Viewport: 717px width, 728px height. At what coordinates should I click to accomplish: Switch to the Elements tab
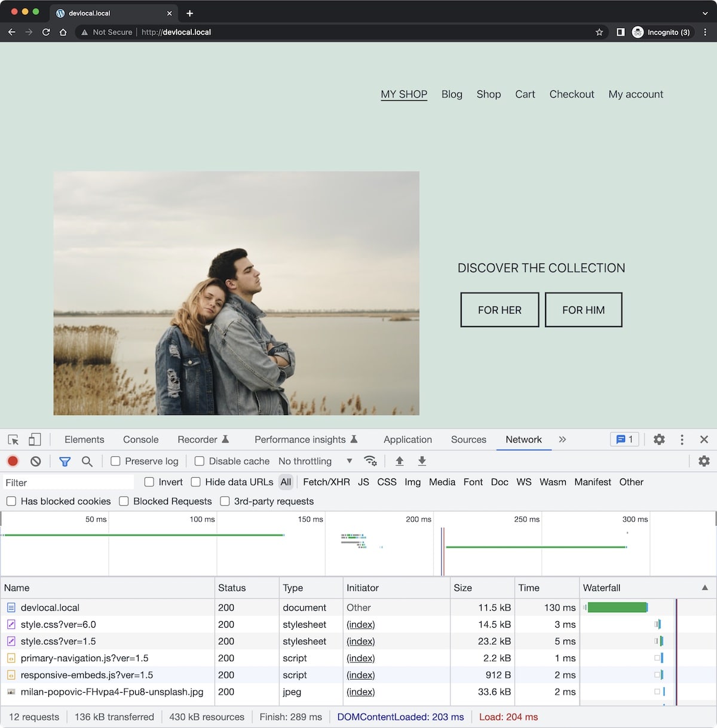pyautogui.click(x=84, y=440)
